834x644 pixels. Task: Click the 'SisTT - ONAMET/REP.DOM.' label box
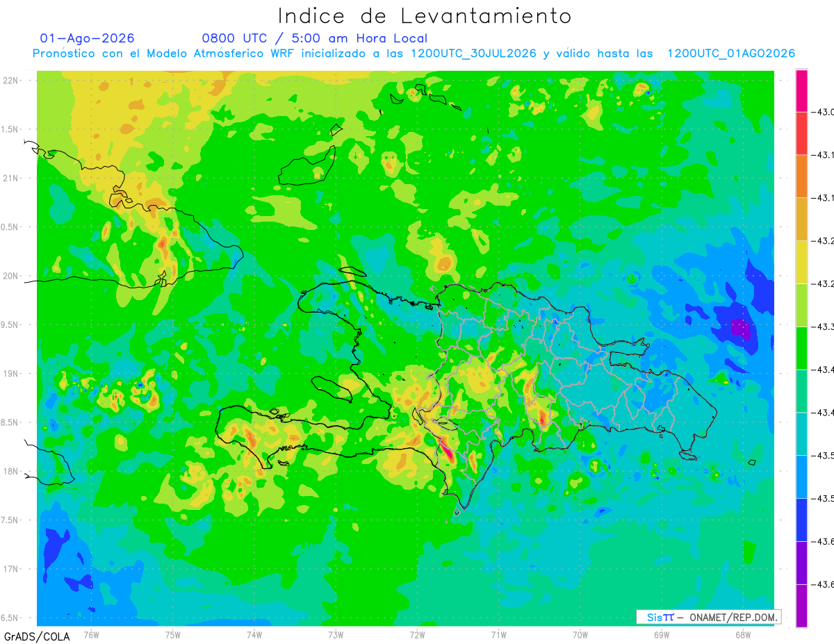(709, 617)
